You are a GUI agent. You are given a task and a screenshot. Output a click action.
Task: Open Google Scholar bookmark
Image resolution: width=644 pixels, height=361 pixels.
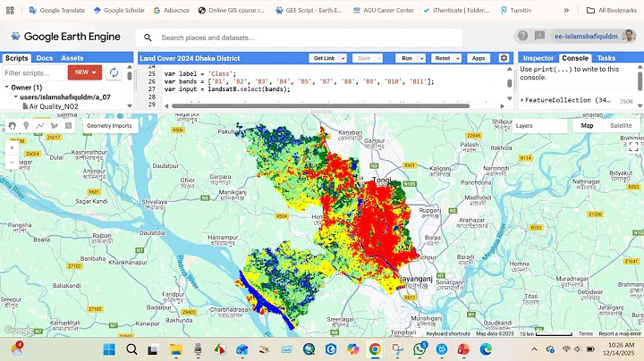click(119, 10)
